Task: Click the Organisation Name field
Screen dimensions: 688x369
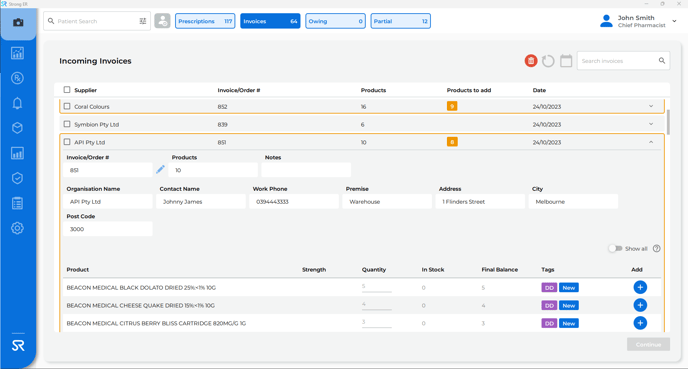Action: pyautogui.click(x=108, y=201)
